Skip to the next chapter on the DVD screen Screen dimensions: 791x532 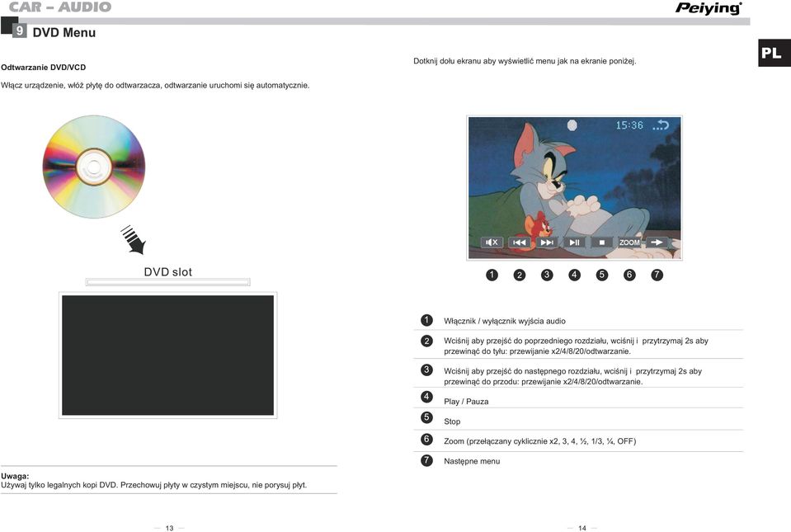point(547,242)
